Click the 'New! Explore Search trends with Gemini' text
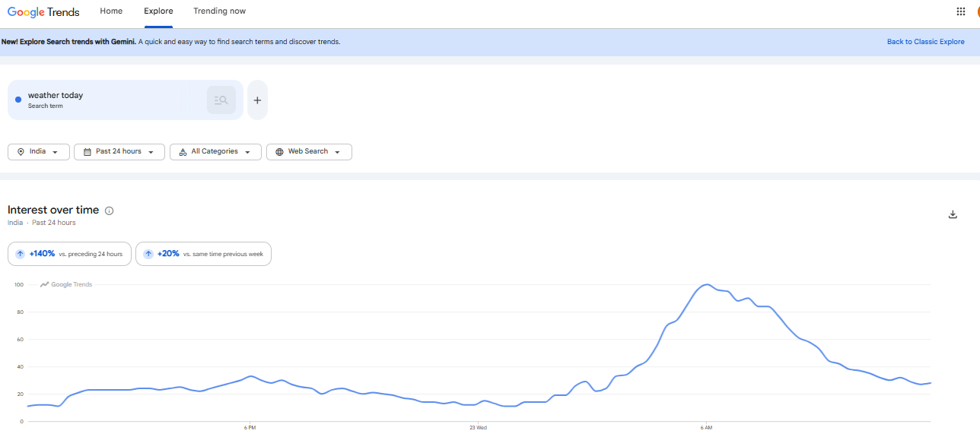 (68, 42)
